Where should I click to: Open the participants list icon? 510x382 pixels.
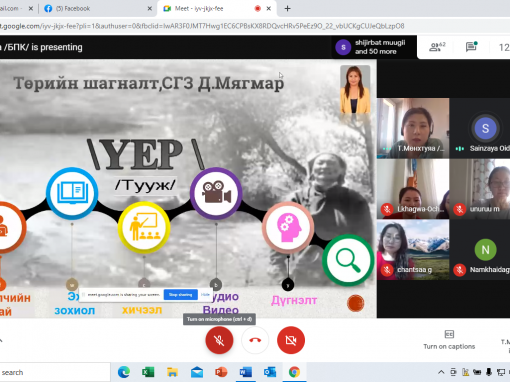(x=437, y=47)
